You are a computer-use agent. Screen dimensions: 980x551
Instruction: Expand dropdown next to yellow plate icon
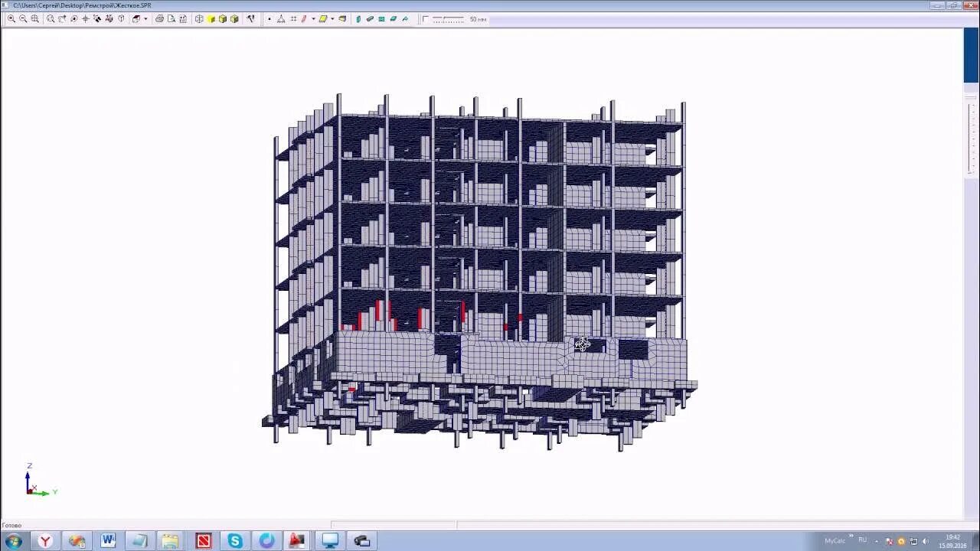pos(332,18)
